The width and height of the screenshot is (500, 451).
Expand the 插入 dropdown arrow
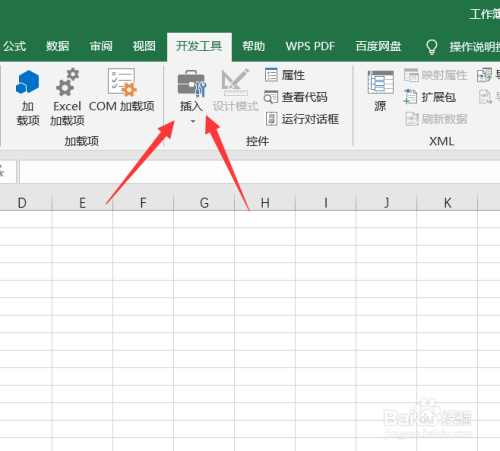click(193, 121)
